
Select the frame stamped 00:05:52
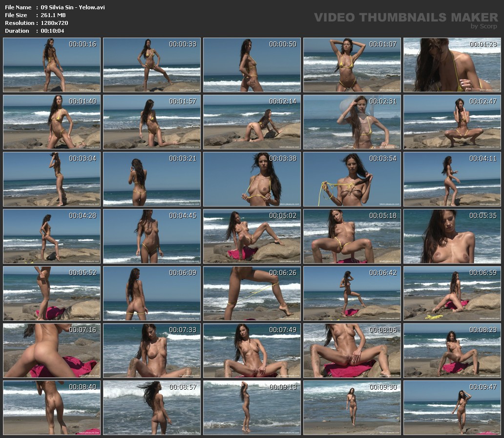pyautogui.click(x=52, y=293)
